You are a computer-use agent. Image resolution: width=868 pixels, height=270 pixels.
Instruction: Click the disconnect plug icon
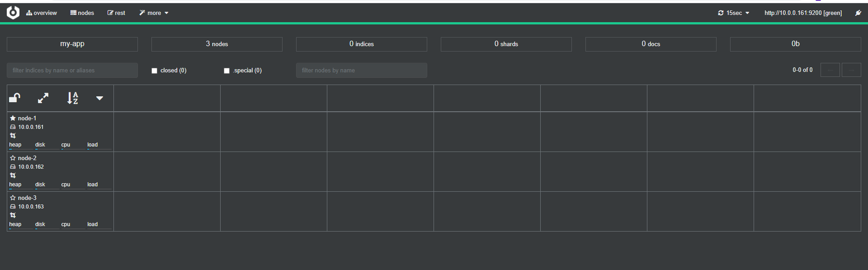[858, 13]
